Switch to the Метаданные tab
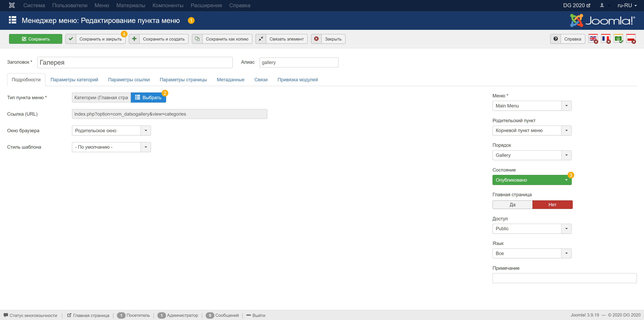Image resolution: width=644 pixels, height=320 pixels. 230,80
